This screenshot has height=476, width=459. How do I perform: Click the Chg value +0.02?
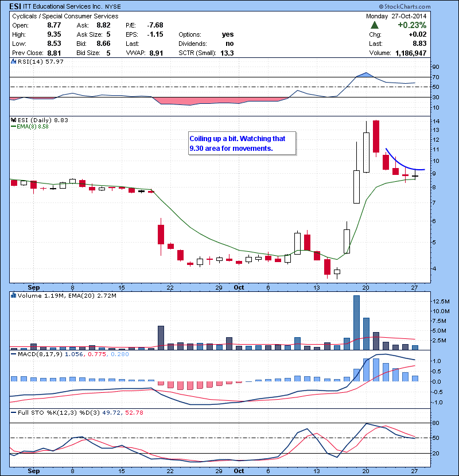(417, 34)
